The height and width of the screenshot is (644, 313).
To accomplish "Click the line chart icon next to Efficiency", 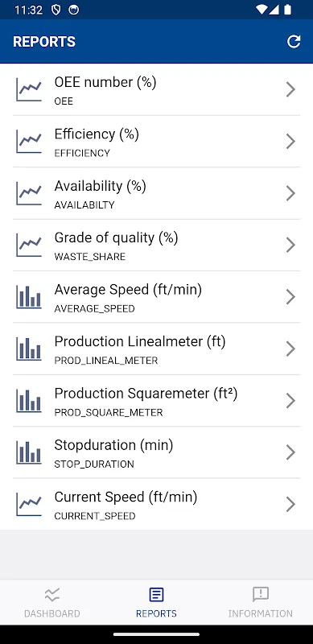I will (x=29, y=142).
